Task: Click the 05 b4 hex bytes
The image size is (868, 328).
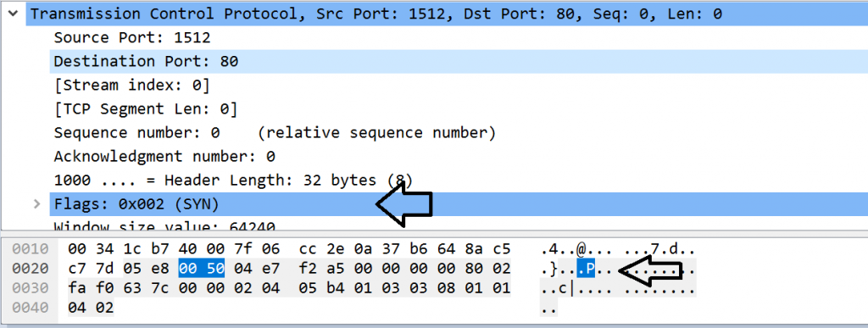Action: [321, 288]
